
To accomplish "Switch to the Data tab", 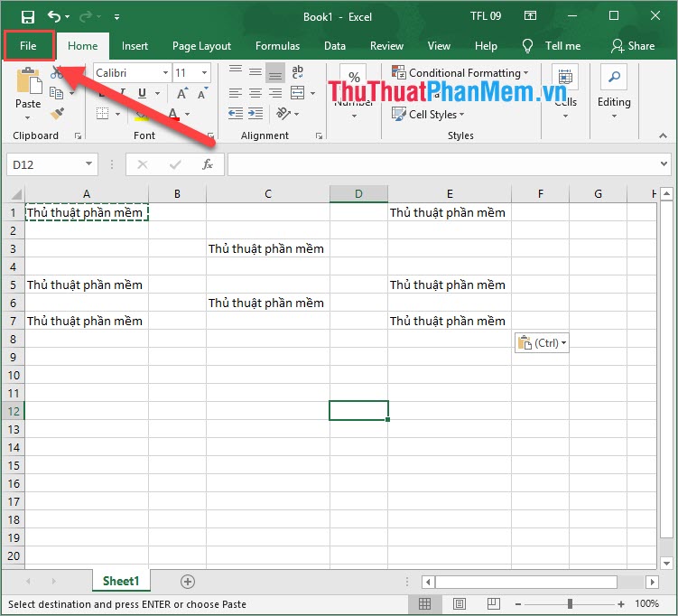I will tap(335, 46).
